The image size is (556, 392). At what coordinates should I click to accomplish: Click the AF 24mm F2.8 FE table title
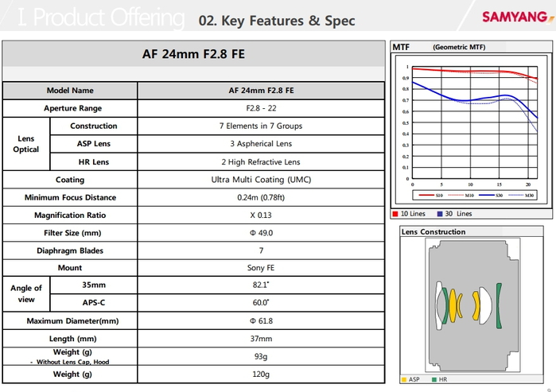tap(194, 54)
